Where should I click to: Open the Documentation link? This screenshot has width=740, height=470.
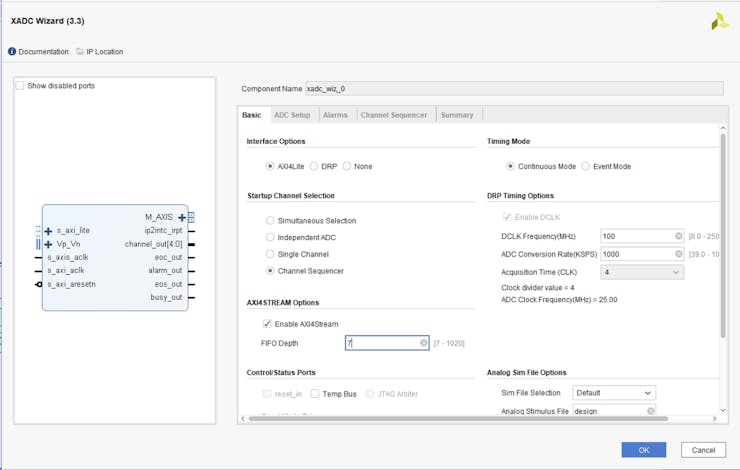(43, 51)
